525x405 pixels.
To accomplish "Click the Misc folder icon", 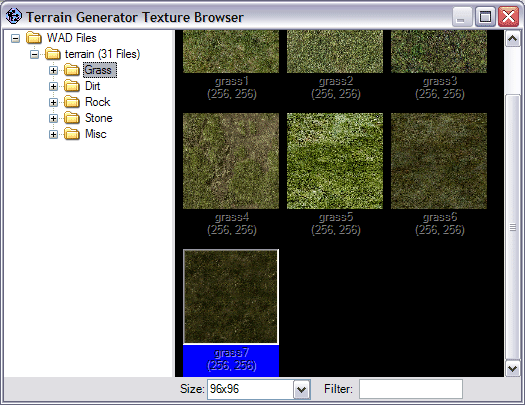I will pyautogui.click(x=72, y=134).
